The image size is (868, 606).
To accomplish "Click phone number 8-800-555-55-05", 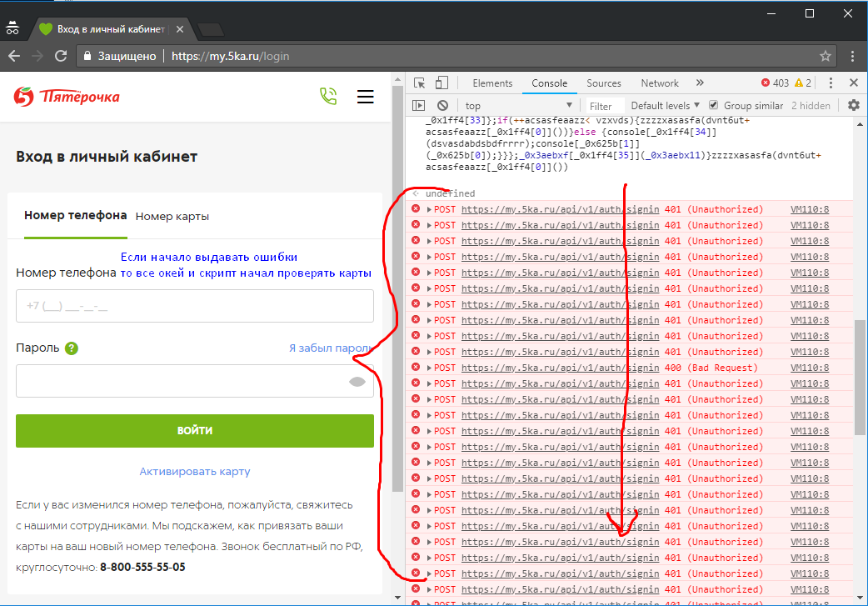I will [142, 567].
